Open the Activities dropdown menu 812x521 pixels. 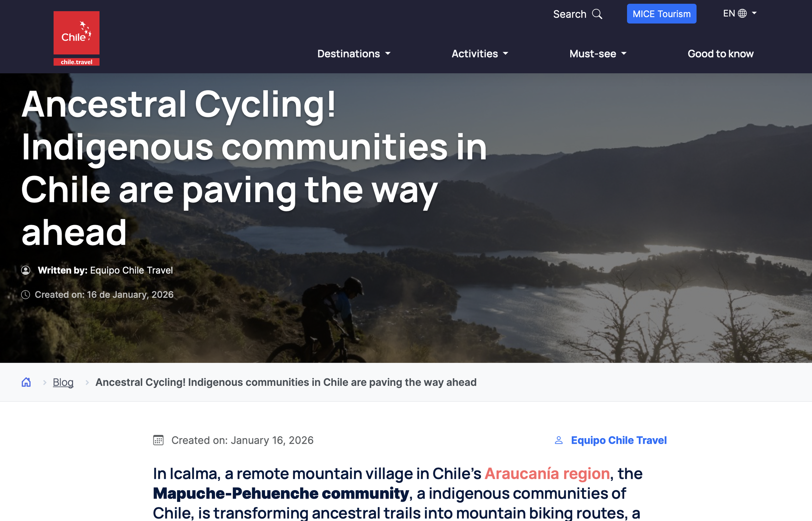(480, 54)
